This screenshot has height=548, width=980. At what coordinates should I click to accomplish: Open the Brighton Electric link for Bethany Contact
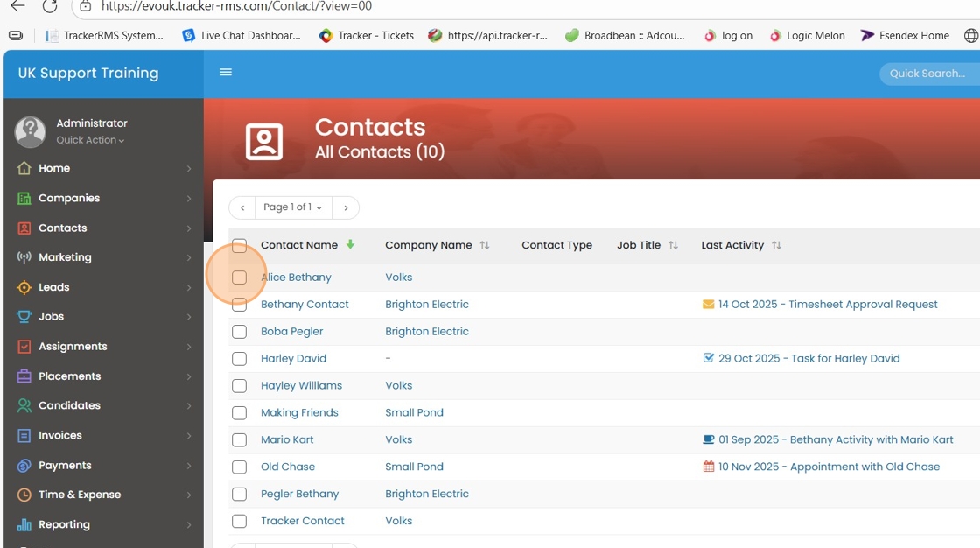[x=427, y=305]
